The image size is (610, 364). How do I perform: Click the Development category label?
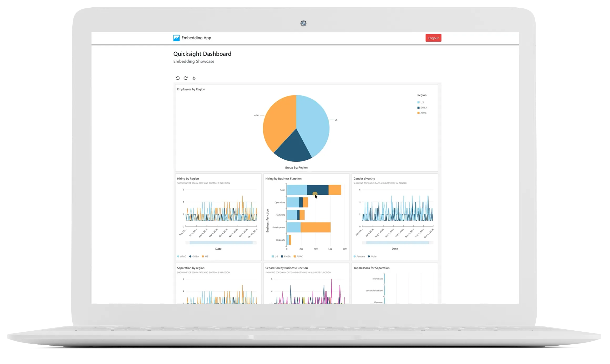click(279, 227)
